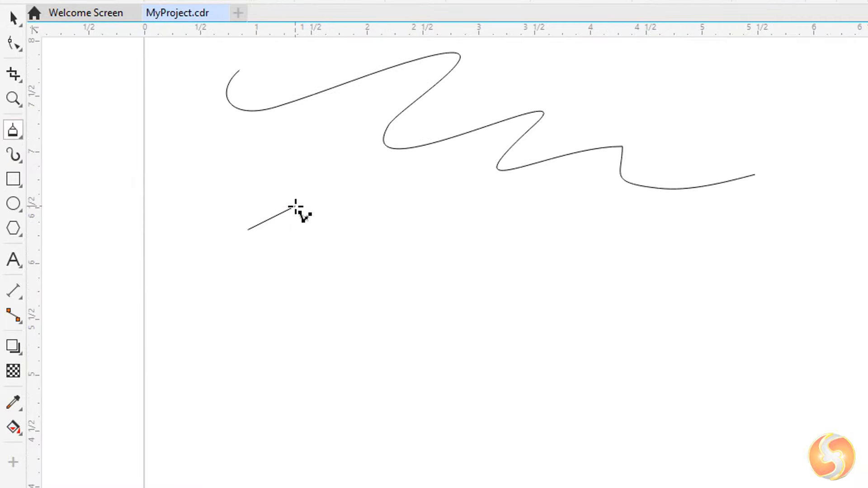Click the CorelDRAW logo icon
Image resolution: width=868 pixels, height=488 pixels.
tap(832, 456)
